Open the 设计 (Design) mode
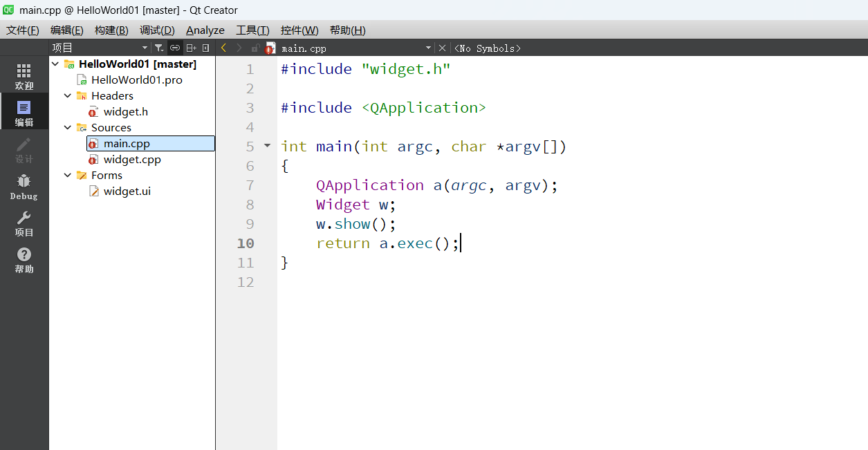The width and height of the screenshot is (868, 450). pos(24,149)
